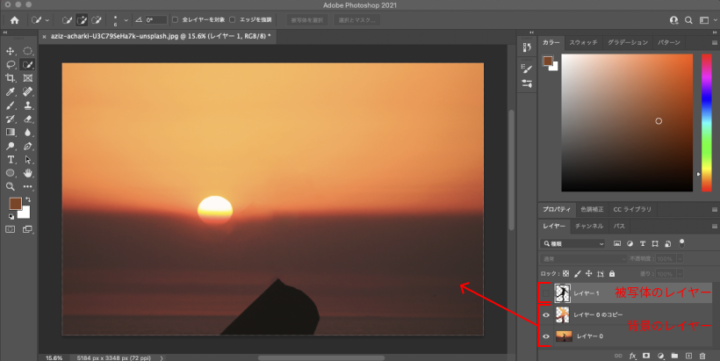Select the Elliptical Marquee tool
720x361 pixels.
28,51
